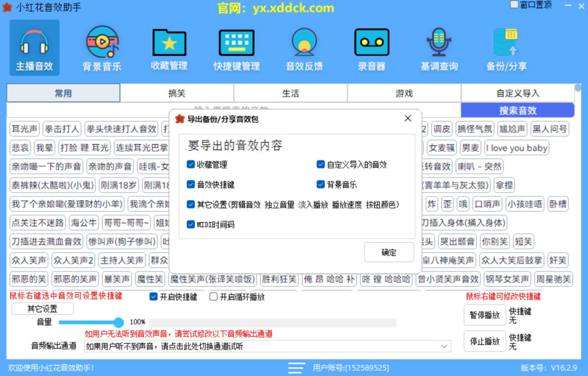Open the 音频输出通道 audio output dropdown
This screenshot has height=376, width=588.
[447, 346]
